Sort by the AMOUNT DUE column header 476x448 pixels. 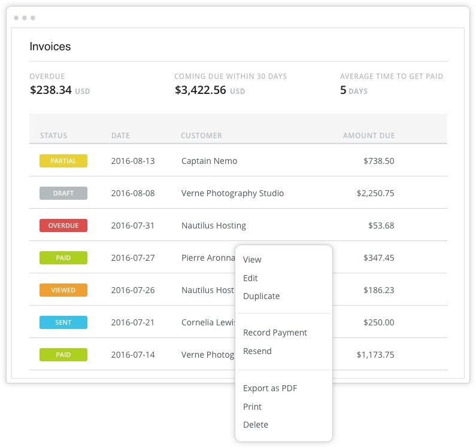coord(368,136)
